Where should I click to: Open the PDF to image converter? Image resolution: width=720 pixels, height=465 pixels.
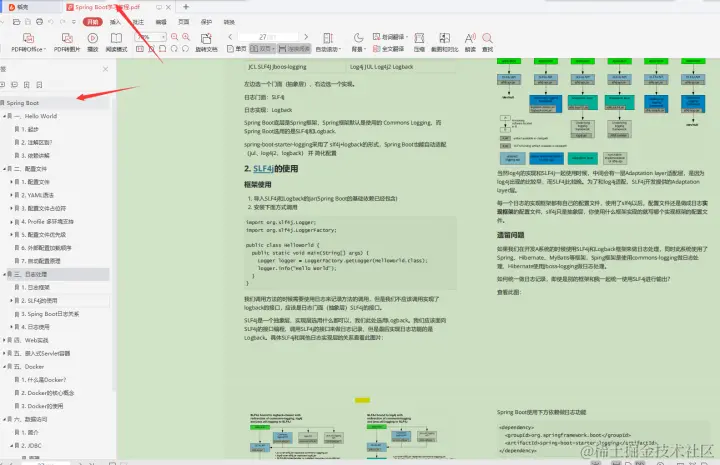tap(67, 42)
